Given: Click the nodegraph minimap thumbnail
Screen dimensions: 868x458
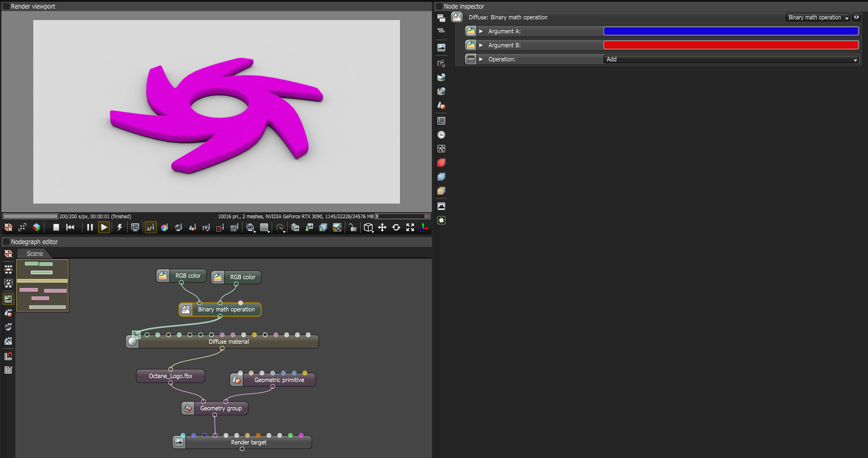Looking at the screenshot, I should pos(42,285).
